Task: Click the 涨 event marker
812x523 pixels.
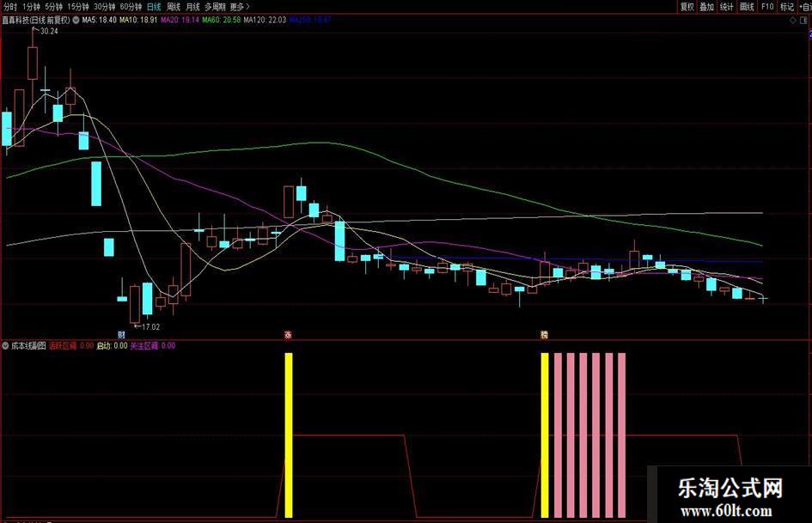Action: [x=289, y=335]
